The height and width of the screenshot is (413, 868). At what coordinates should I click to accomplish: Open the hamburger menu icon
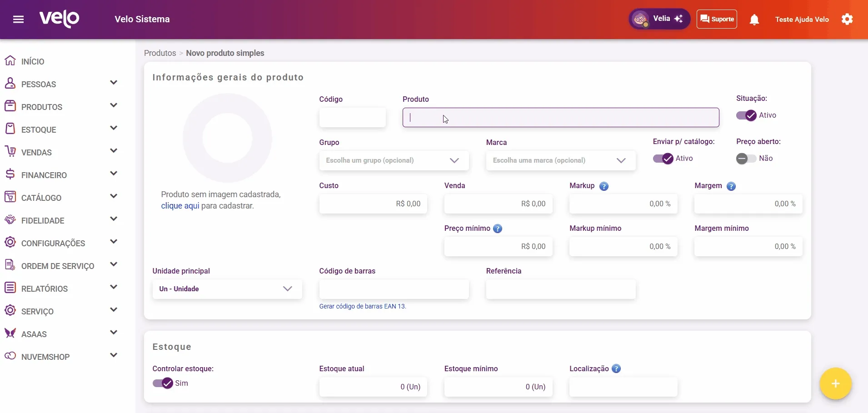(18, 19)
